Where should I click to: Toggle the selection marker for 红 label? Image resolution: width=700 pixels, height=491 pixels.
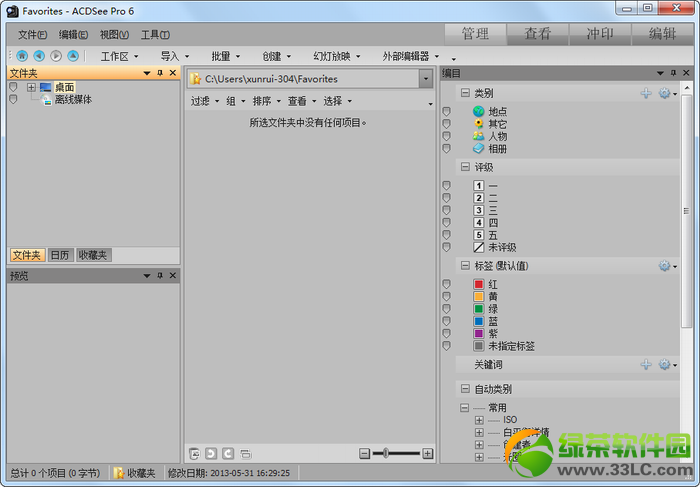[446, 284]
